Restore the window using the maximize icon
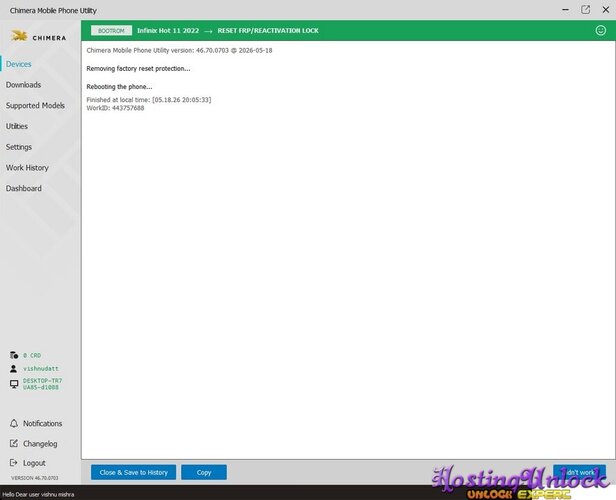This screenshot has width=616, height=500. (585, 10)
